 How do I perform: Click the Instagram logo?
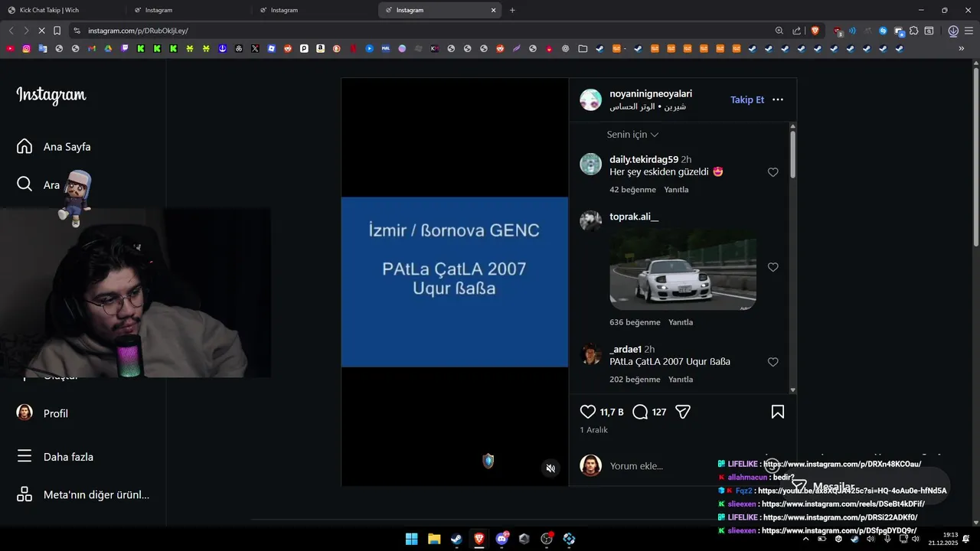tap(51, 96)
